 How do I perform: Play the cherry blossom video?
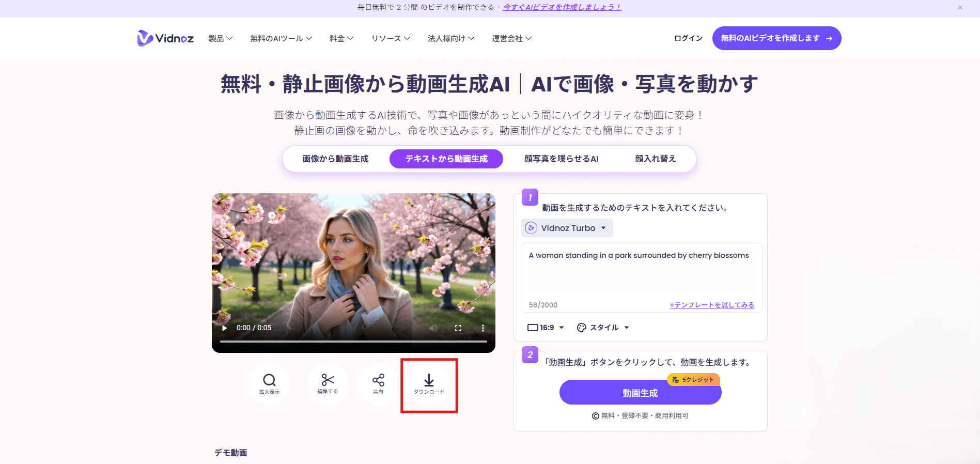coord(225,328)
